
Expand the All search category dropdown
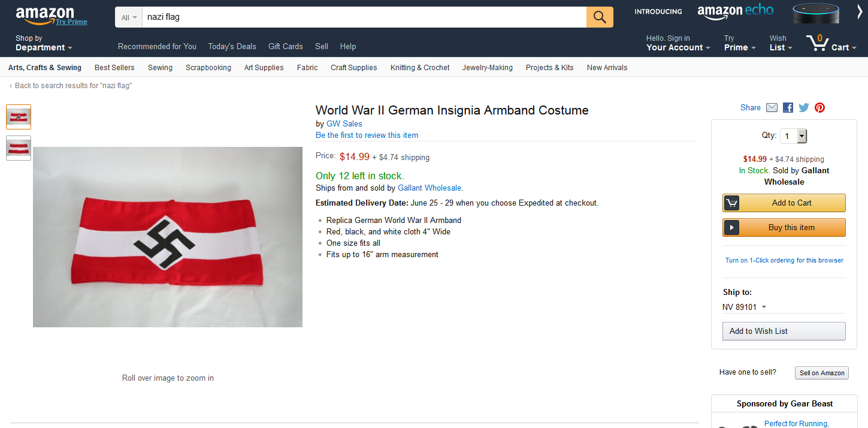pyautogui.click(x=129, y=17)
